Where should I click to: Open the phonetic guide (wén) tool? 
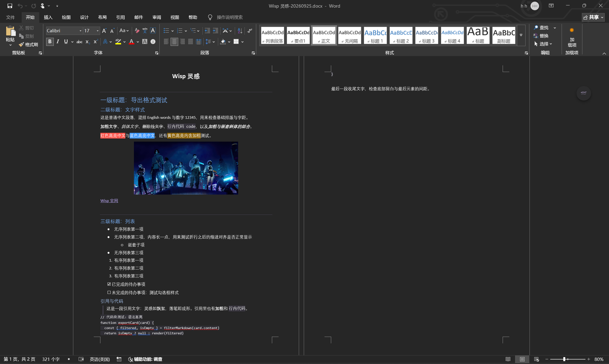click(145, 31)
